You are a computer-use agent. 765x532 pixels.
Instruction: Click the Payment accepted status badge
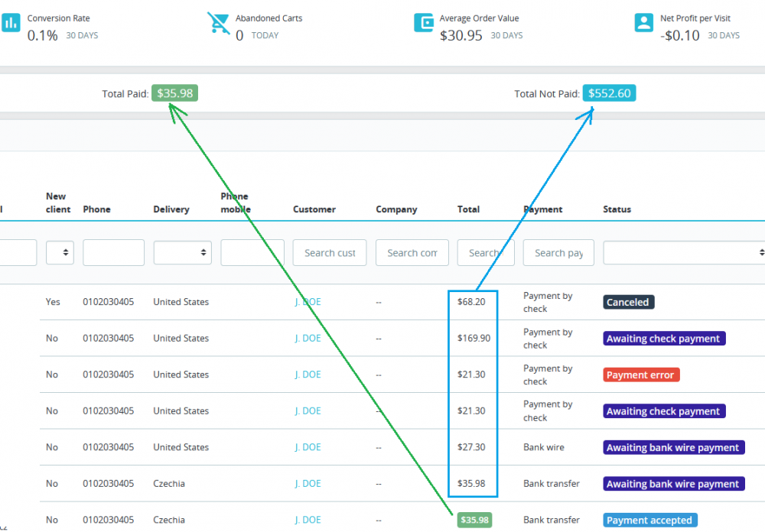click(649, 521)
